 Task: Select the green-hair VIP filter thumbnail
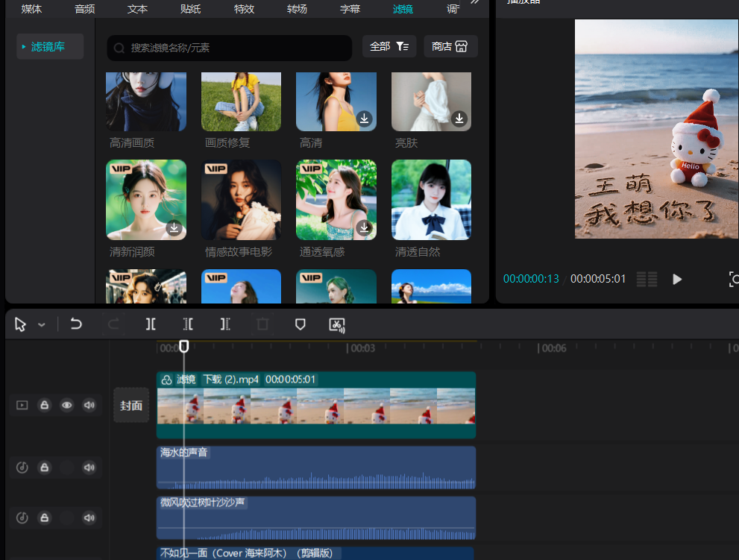(x=336, y=286)
